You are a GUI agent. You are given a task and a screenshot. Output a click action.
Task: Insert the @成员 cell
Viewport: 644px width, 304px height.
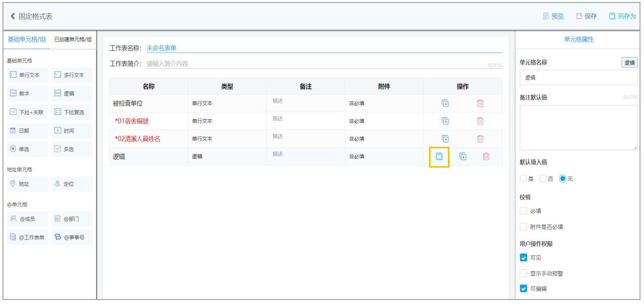tap(27, 219)
